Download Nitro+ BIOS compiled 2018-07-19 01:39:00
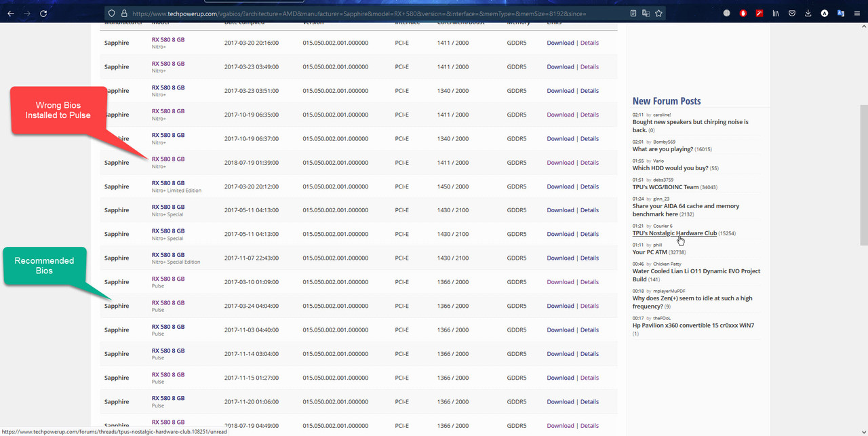This screenshot has height=436, width=868. click(560, 163)
